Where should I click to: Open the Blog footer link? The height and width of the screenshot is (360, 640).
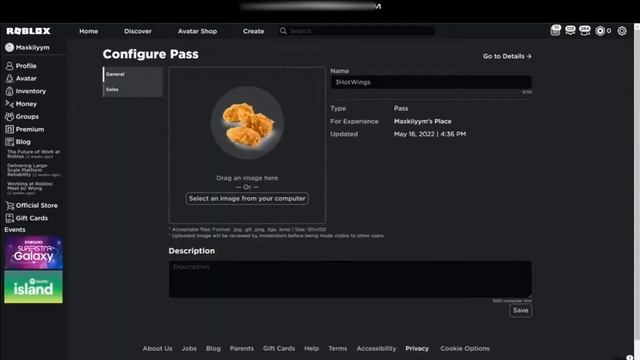(213, 348)
